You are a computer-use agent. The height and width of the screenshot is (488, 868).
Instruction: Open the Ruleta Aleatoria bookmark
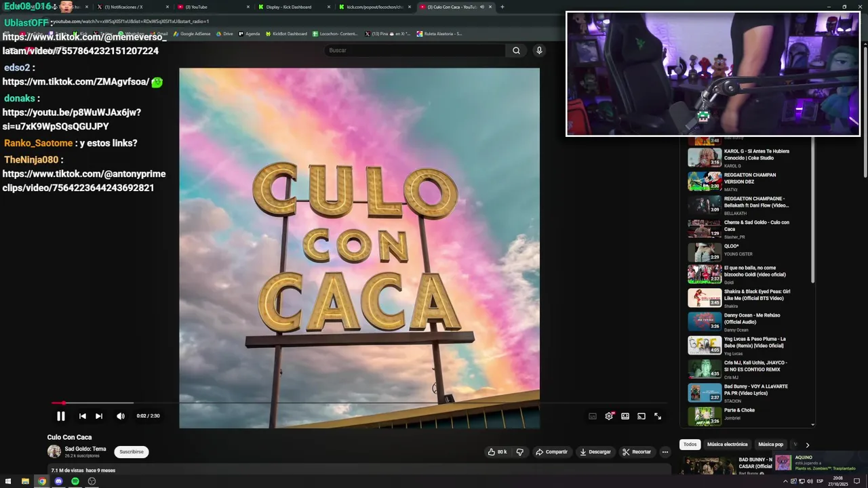coord(440,34)
